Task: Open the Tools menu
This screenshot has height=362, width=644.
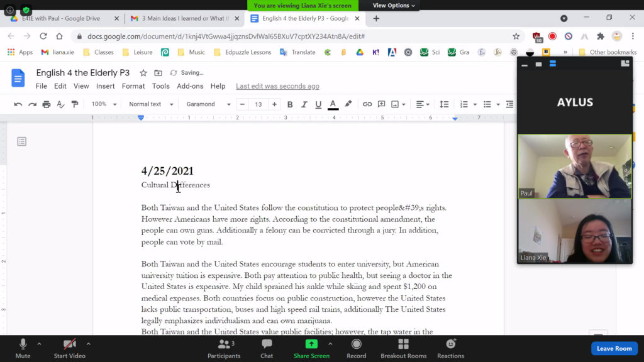Action: 160,86
